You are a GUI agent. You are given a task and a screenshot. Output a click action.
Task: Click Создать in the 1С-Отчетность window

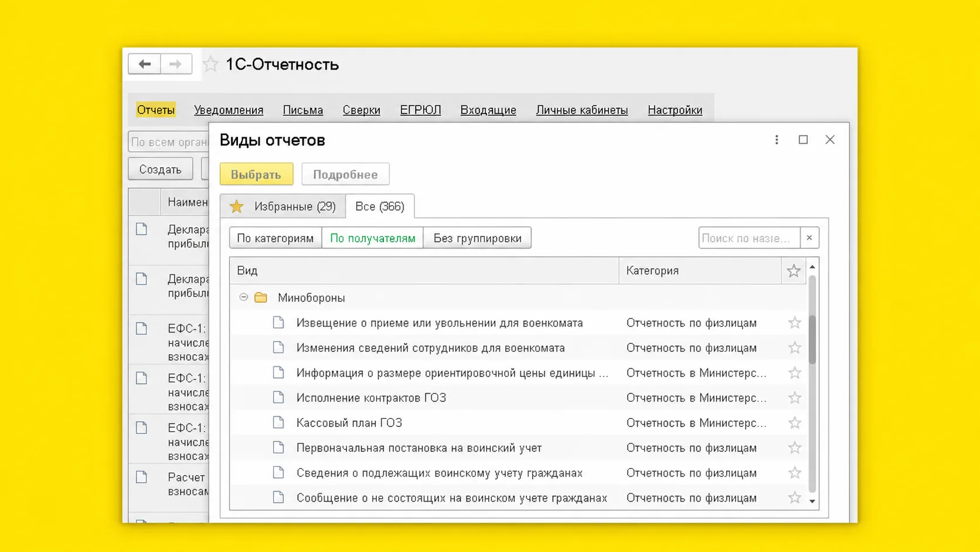pos(160,169)
